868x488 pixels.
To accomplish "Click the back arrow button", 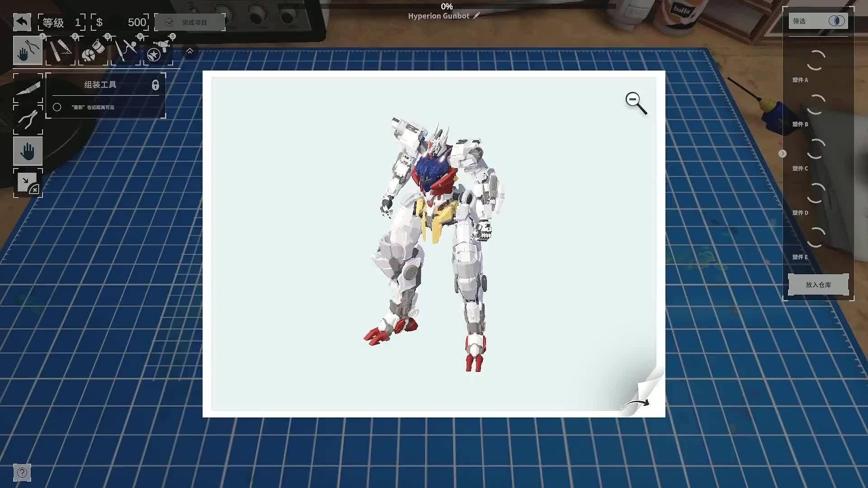I will [22, 22].
